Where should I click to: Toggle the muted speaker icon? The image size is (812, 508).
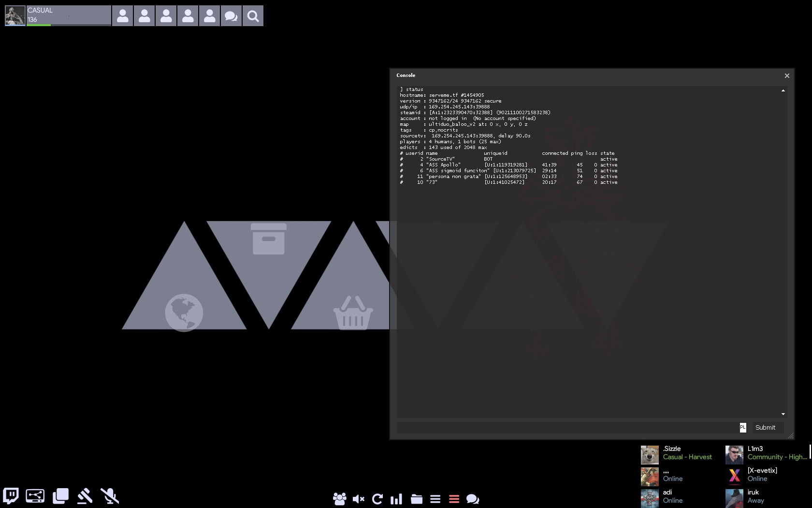click(359, 499)
